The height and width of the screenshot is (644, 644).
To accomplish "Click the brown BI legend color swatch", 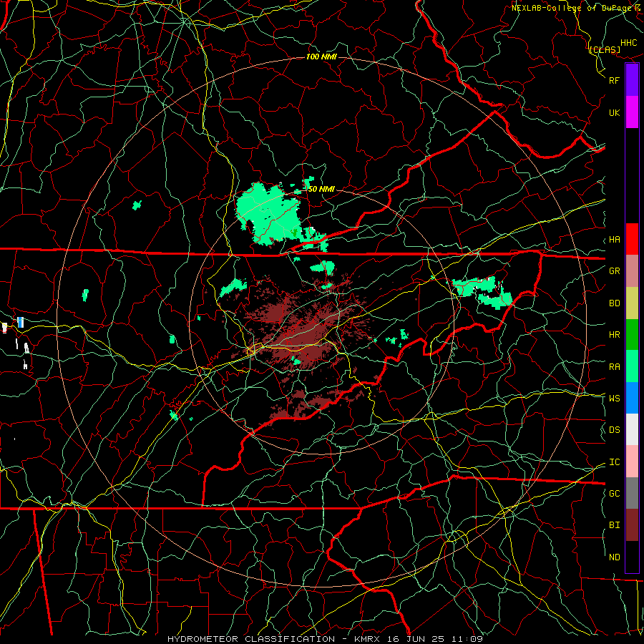I will tap(632, 525).
